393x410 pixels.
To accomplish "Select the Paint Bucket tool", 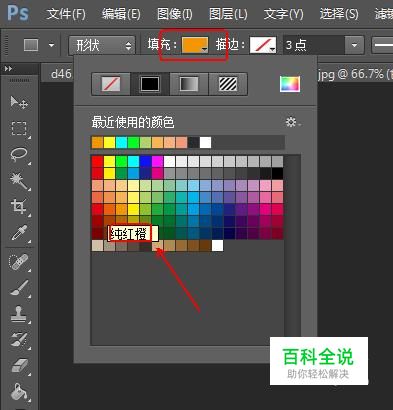I will coord(19,392).
